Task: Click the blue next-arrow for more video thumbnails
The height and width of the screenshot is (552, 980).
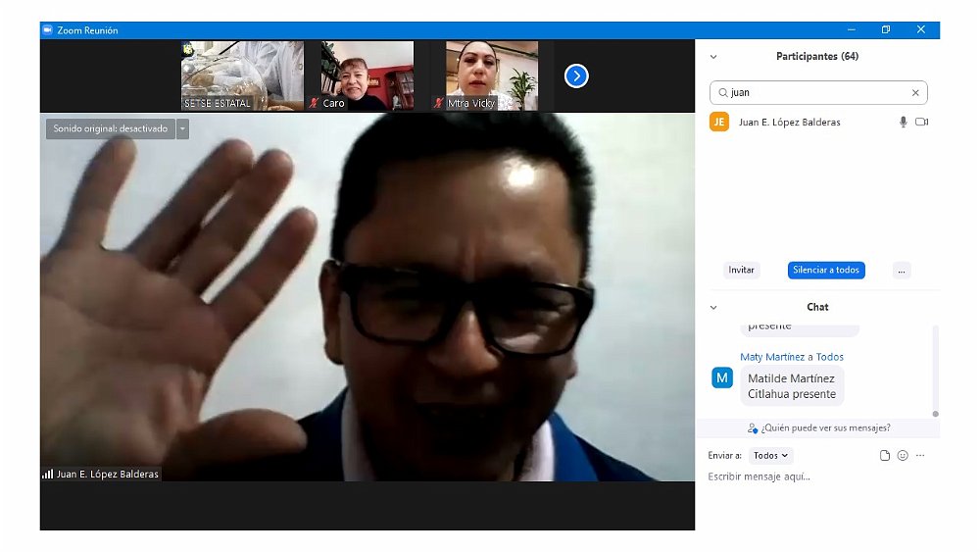Action: [x=576, y=75]
